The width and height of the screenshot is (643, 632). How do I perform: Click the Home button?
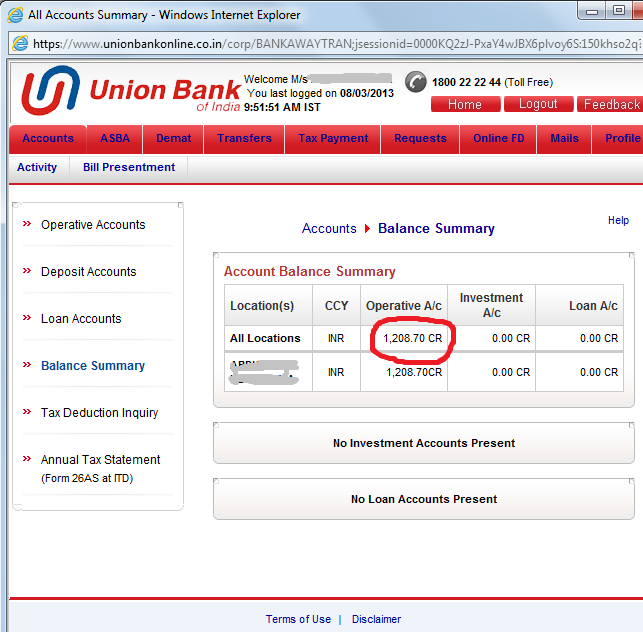465,104
